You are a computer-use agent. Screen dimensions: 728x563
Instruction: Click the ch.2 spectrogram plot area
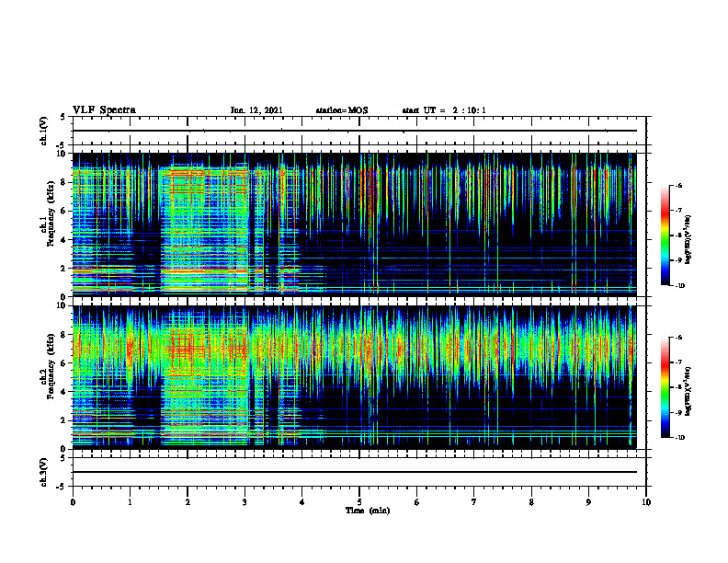click(355, 377)
